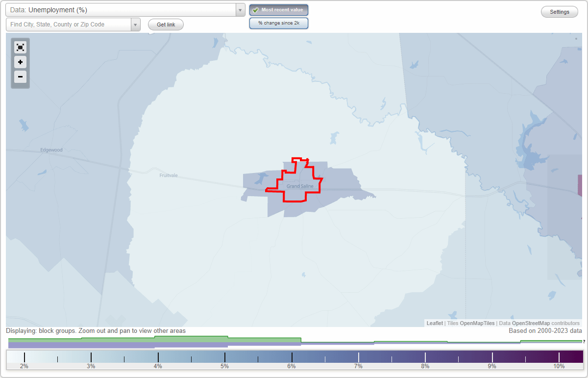The width and height of the screenshot is (588, 378).
Task: Click the 4% mark on color scale
Action: pos(158,366)
